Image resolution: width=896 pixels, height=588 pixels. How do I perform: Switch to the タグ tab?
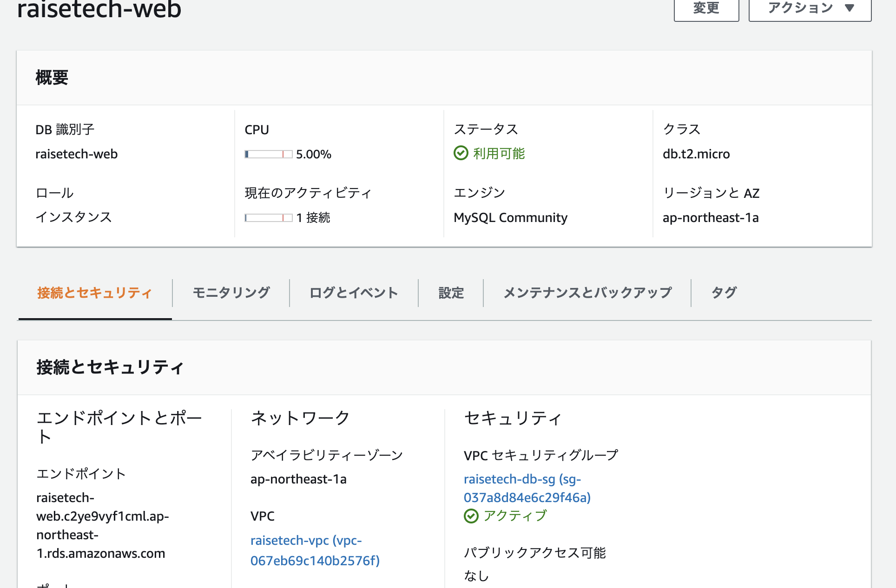tap(723, 293)
